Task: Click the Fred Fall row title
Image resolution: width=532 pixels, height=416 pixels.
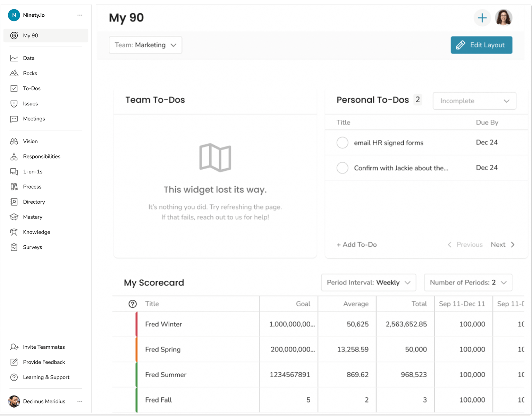Action: coord(159,400)
